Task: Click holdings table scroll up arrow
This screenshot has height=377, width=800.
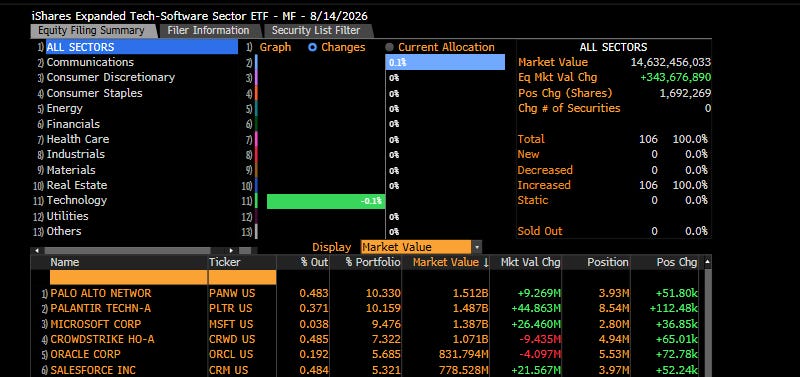Action: (x=707, y=262)
